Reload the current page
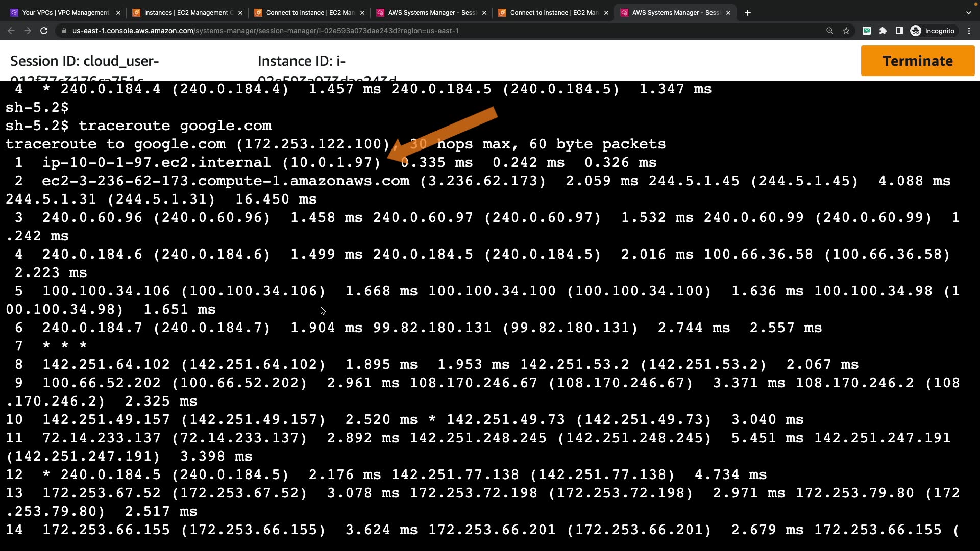The height and width of the screenshot is (551, 980). pos(44,31)
